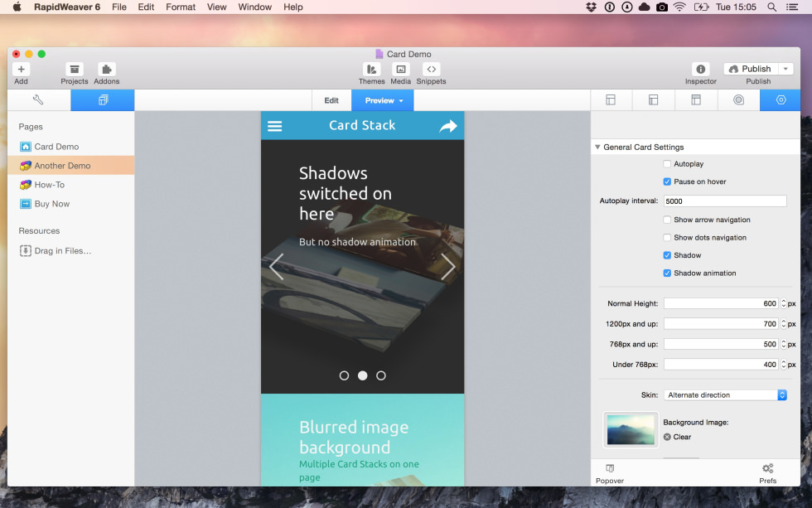Open the Skin dropdown
Screen dimensions: 812x508
pyautogui.click(x=725, y=395)
